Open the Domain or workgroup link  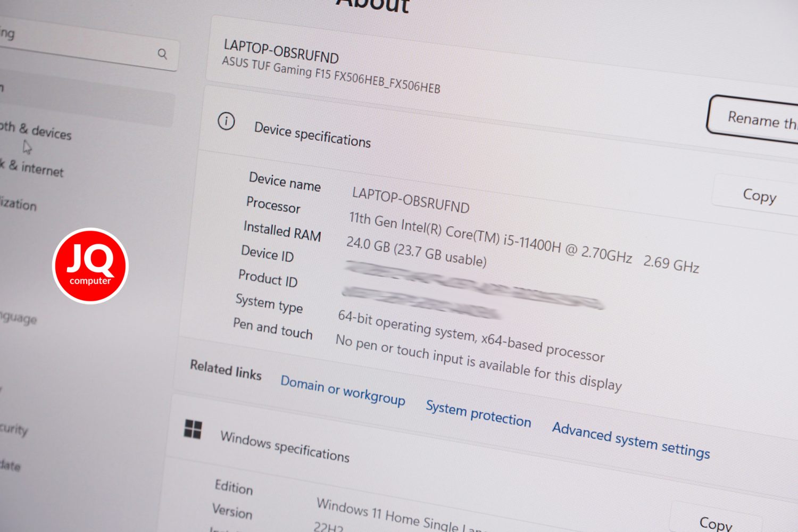coord(343,390)
